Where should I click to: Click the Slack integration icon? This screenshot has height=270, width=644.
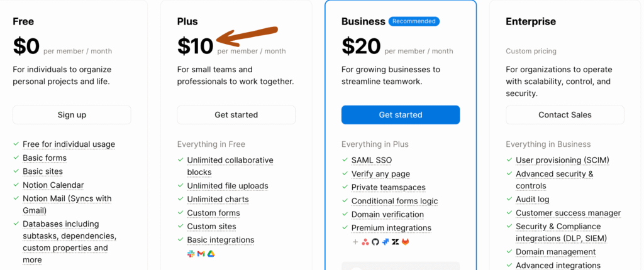(191, 253)
